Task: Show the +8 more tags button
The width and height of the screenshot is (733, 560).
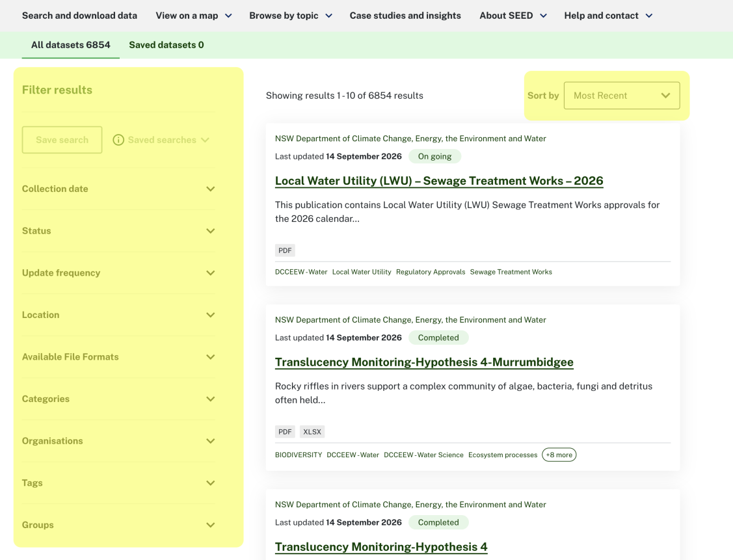Action: click(559, 455)
